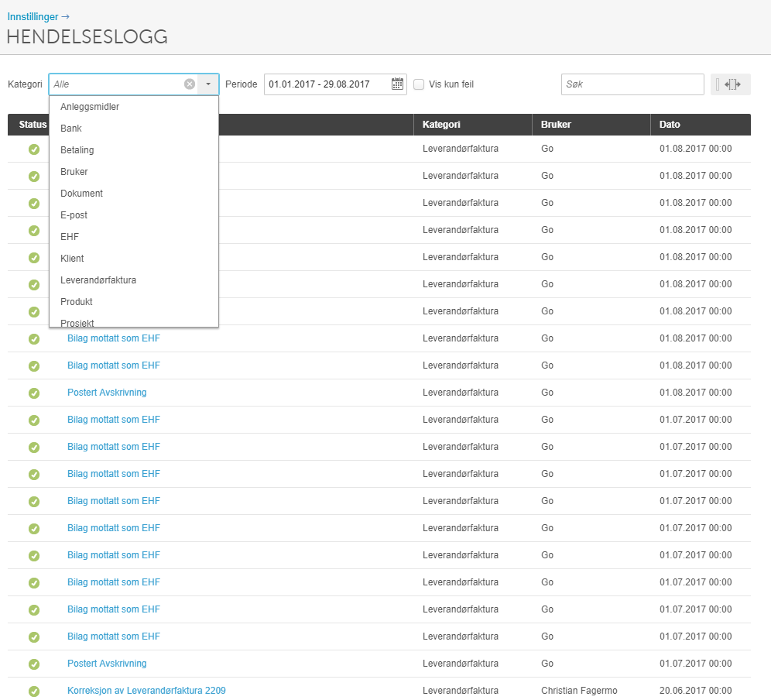This screenshot has width=771, height=700.
Task: Open the Postert Avskrivning entry dated 01.07.2017
Action: click(107, 664)
